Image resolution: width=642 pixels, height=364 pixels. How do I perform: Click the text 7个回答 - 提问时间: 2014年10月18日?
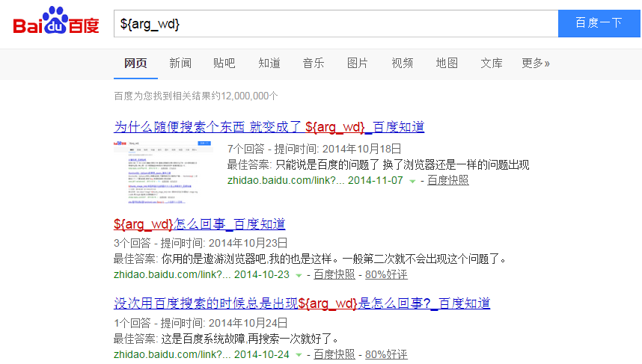314,149
